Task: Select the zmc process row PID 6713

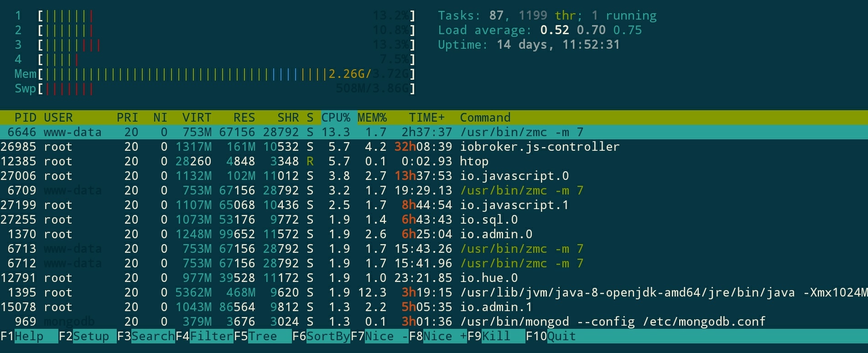Action: click(434, 249)
